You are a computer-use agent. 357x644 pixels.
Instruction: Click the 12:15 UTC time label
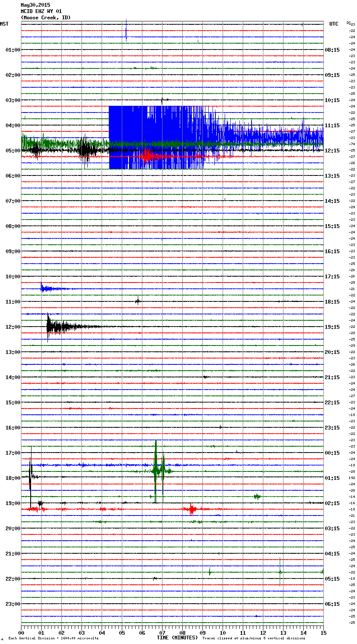[x=332, y=151]
